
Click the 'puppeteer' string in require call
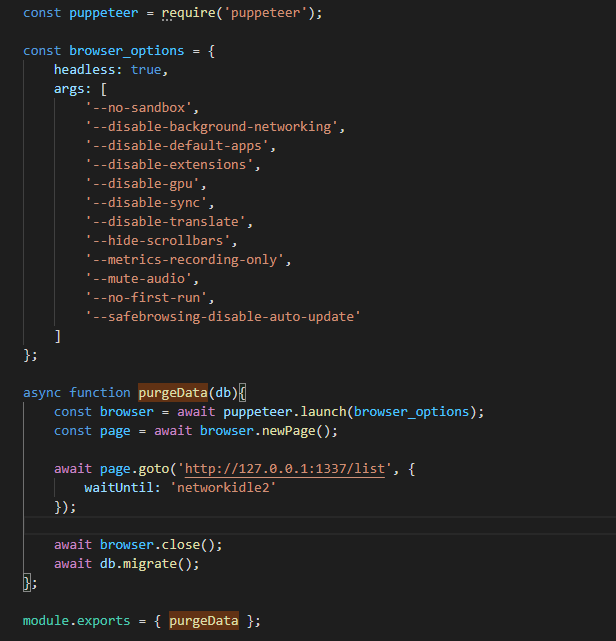(266, 13)
